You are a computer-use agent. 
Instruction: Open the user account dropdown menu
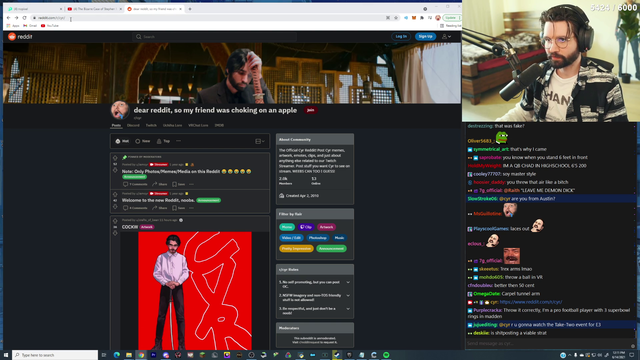pos(447,37)
